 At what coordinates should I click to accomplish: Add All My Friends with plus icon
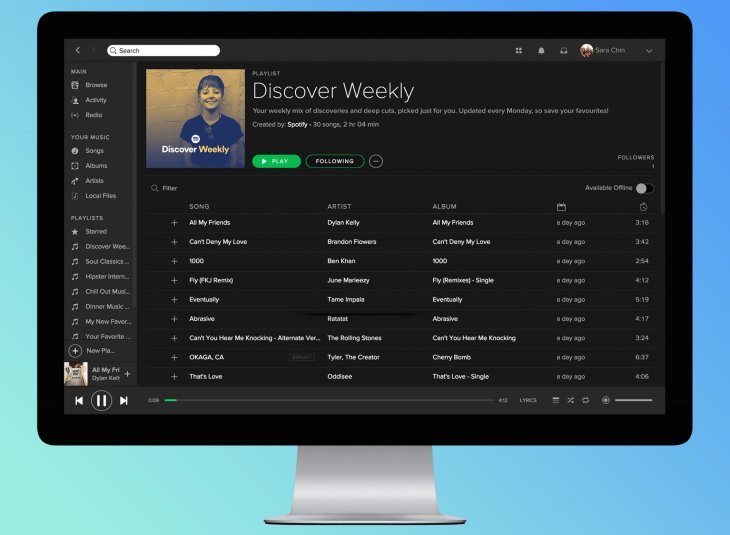174,223
